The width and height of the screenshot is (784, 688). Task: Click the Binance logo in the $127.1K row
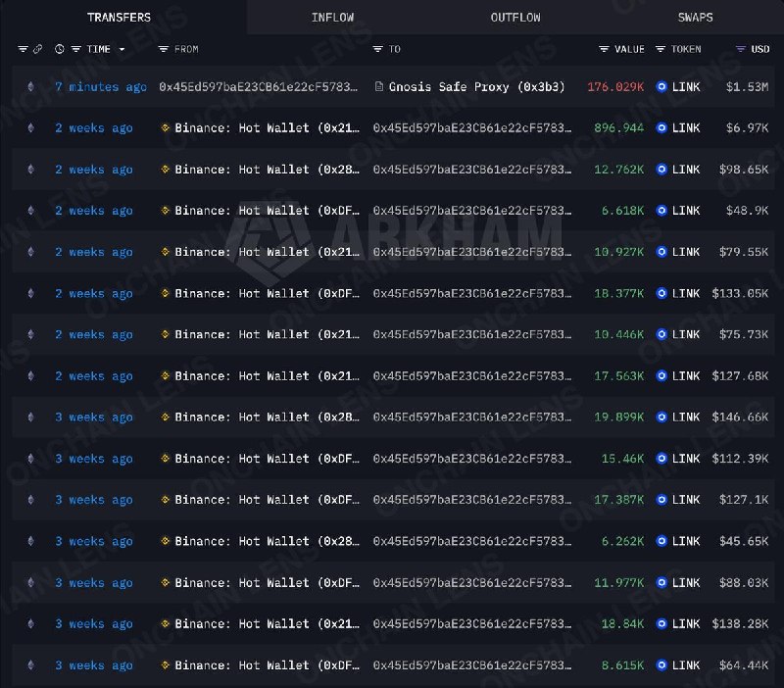pyautogui.click(x=165, y=500)
